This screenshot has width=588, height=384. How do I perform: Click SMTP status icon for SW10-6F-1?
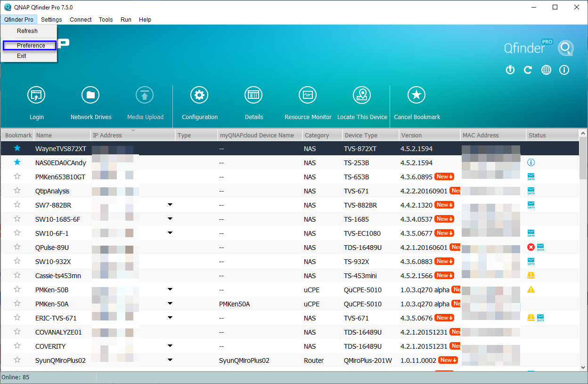(x=531, y=233)
